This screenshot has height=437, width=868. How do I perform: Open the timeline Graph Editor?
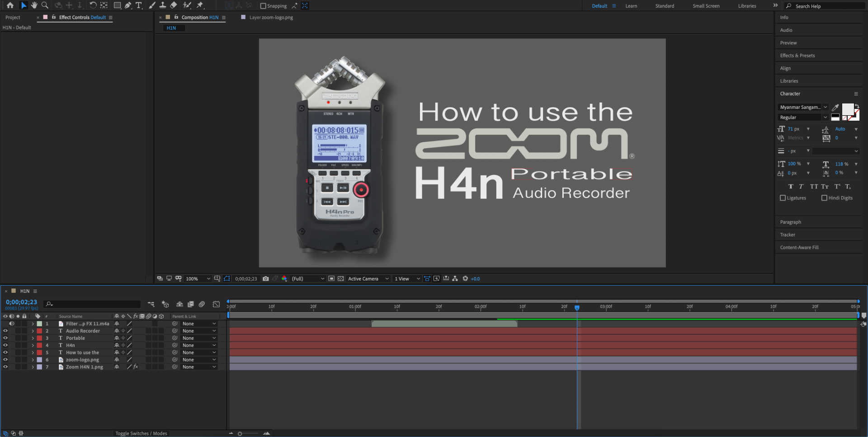(x=217, y=304)
